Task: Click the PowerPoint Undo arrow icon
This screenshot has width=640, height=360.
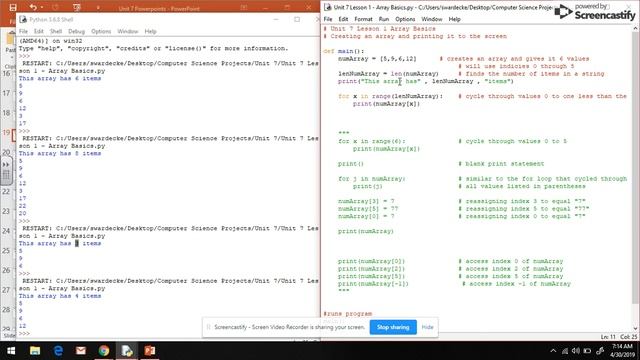Action: point(33,7)
